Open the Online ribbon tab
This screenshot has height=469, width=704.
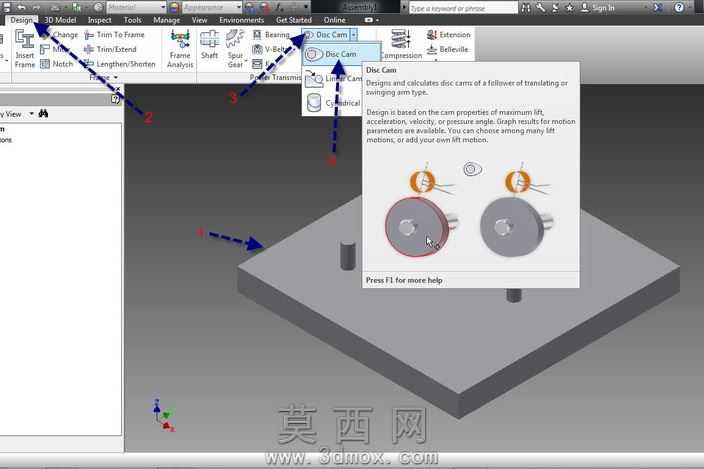coord(334,20)
